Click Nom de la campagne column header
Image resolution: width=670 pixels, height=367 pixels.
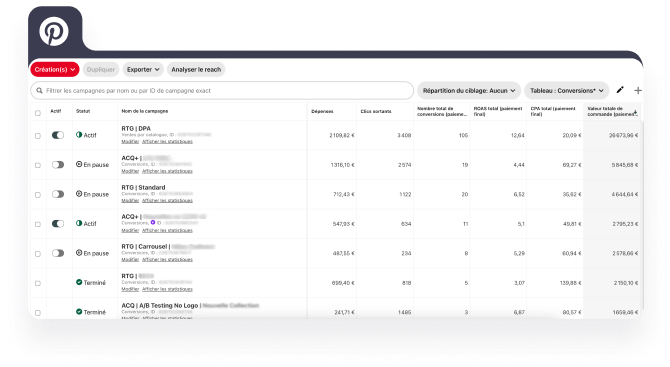pos(145,111)
